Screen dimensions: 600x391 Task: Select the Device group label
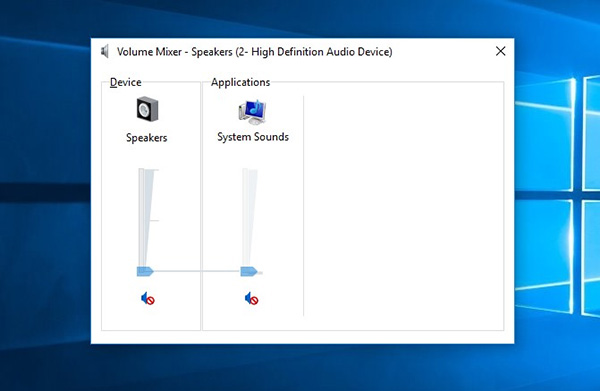126,82
